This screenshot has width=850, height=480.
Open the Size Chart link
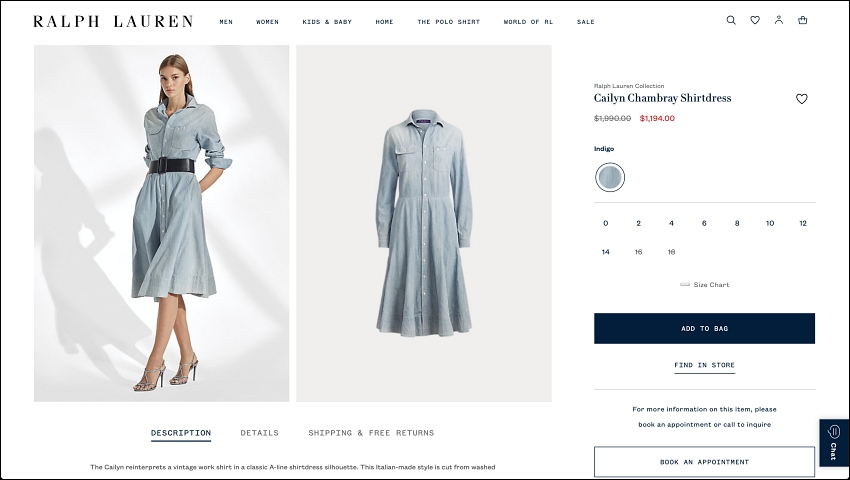pos(705,285)
